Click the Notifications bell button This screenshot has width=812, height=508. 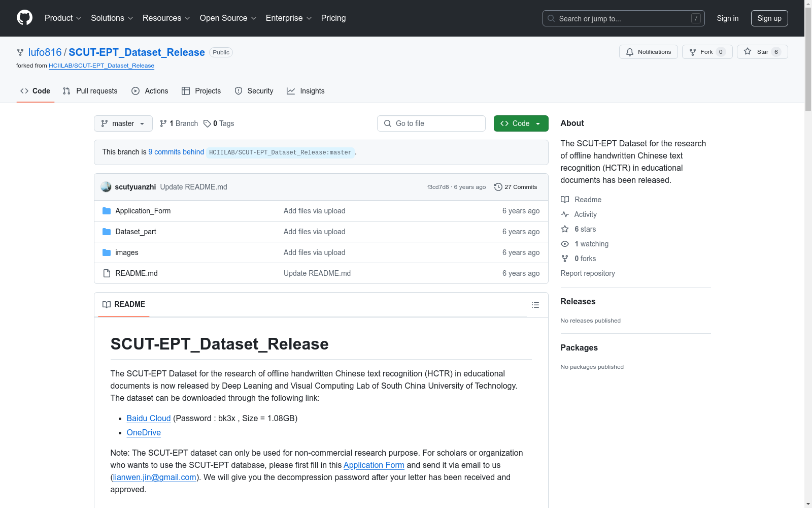pos(648,52)
